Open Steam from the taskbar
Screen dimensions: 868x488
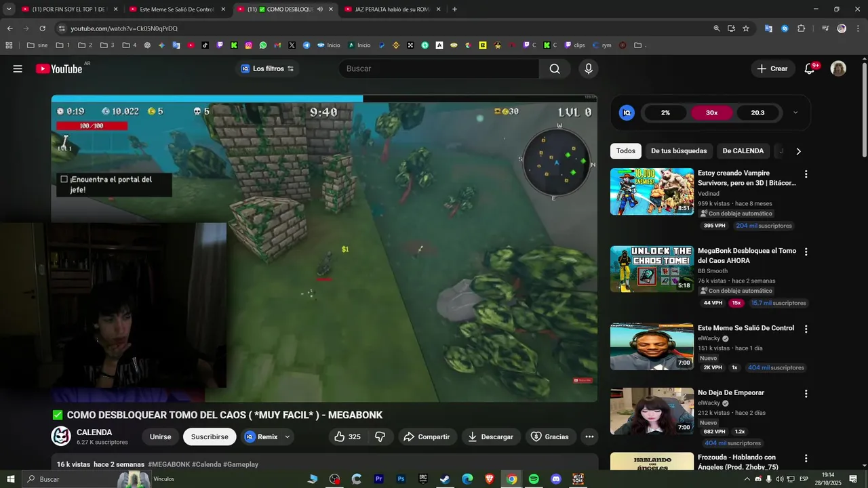point(445,479)
